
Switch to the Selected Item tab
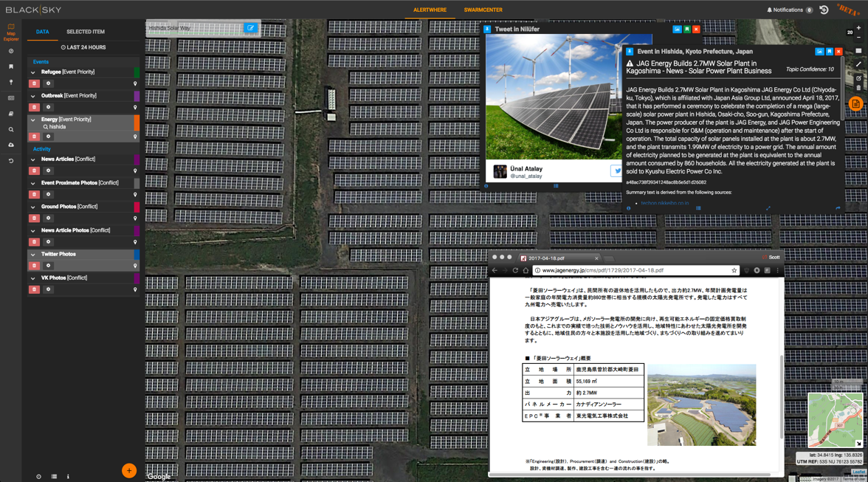(86, 32)
